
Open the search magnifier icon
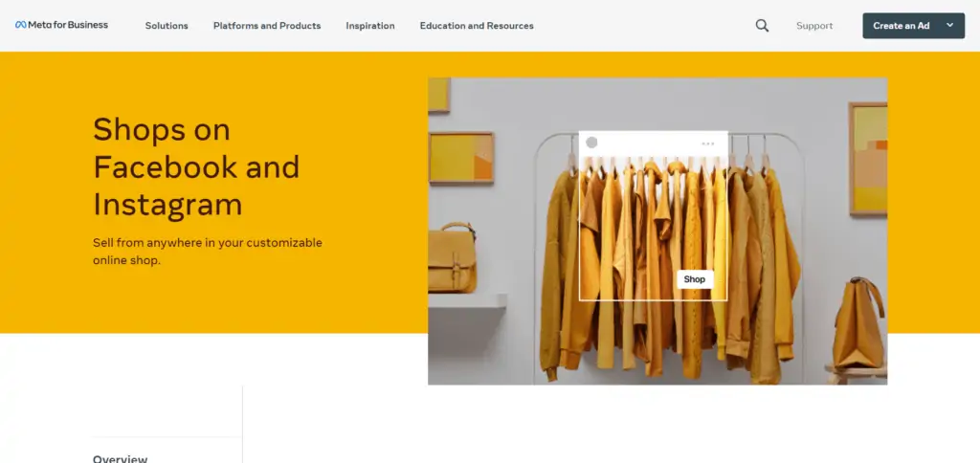point(762,26)
